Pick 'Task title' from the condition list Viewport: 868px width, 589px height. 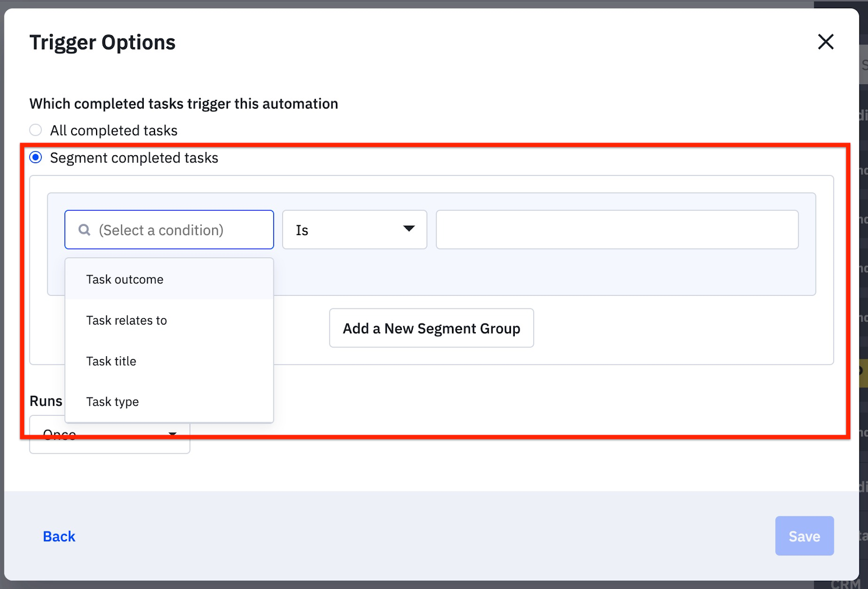pos(111,361)
